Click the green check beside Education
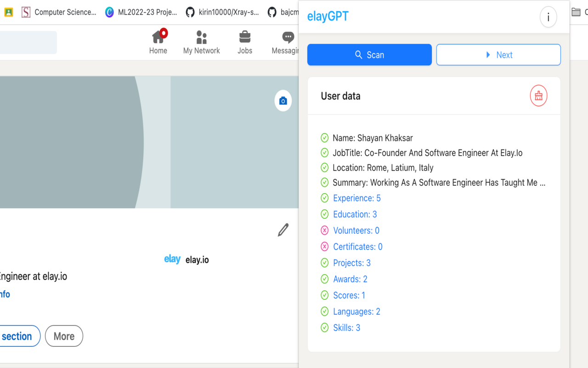Viewport: 588px width, 368px height. [x=324, y=214]
